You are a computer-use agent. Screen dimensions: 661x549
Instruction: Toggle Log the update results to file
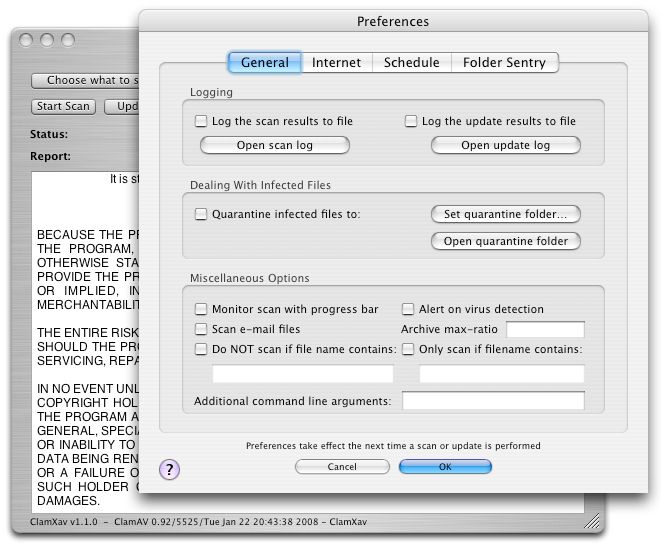411,122
